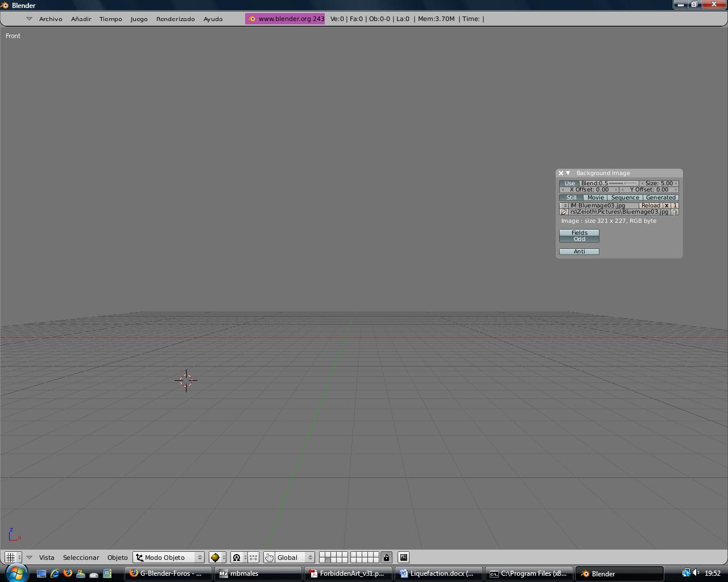Viewport: 728px width, 582px height.
Task: Open the draw type sphere icon selector
Action: [x=217, y=558]
